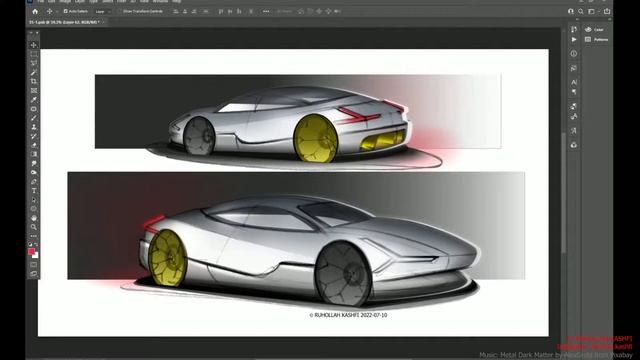
Task: Open the Edit Toolbar three-dots button
Action: [33, 236]
